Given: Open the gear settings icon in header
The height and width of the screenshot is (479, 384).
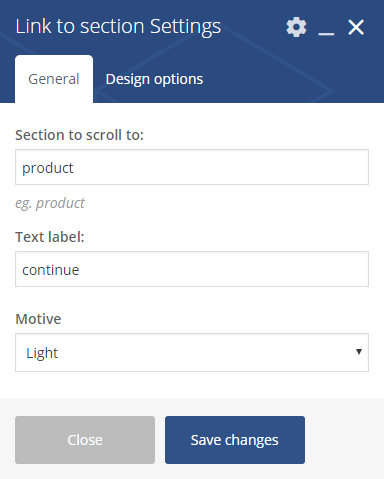Looking at the screenshot, I should pyautogui.click(x=296, y=27).
